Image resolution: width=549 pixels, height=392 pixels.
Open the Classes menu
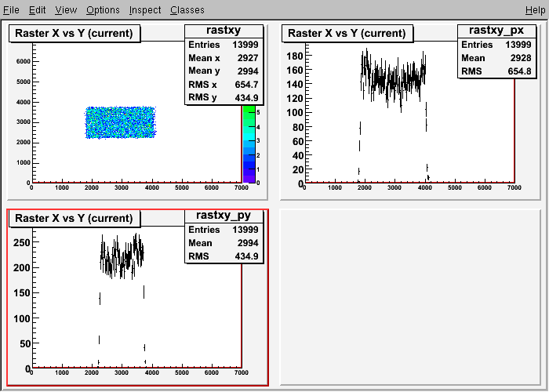pos(187,9)
